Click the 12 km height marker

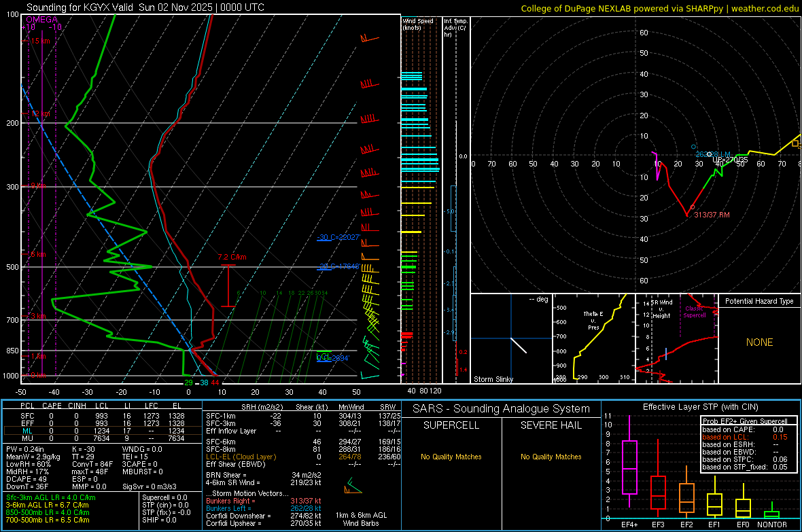[40, 113]
